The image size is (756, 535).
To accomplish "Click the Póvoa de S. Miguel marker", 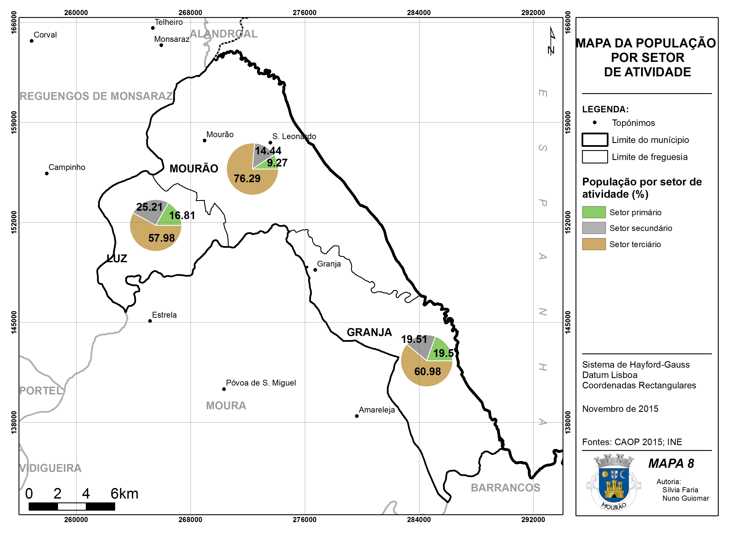I will pos(224,389).
